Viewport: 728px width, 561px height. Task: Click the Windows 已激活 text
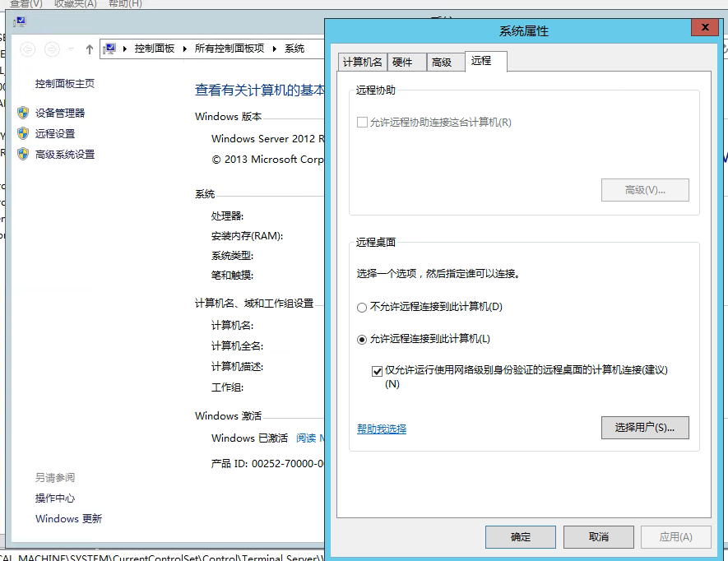click(x=249, y=438)
